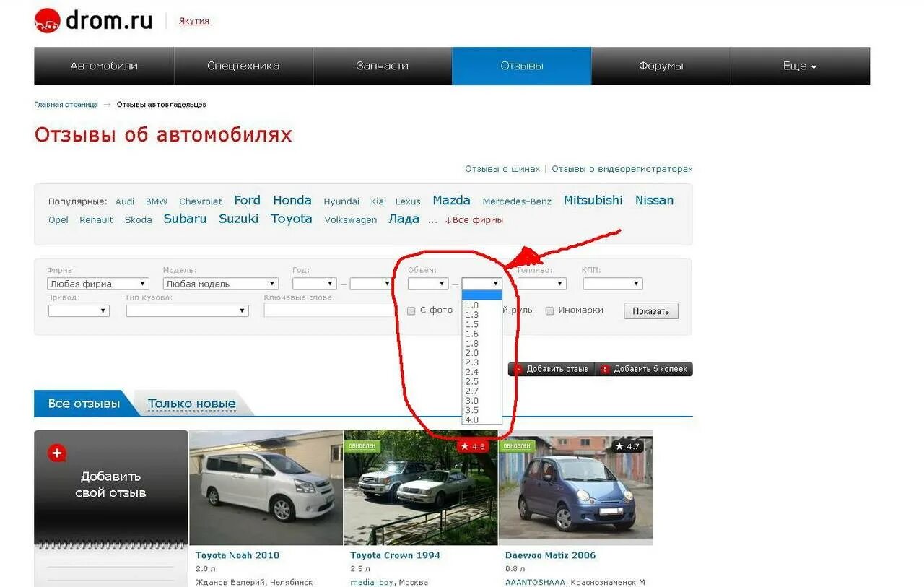
Task: Toggle the Иномарки checkbox
Action: (x=549, y=310)
